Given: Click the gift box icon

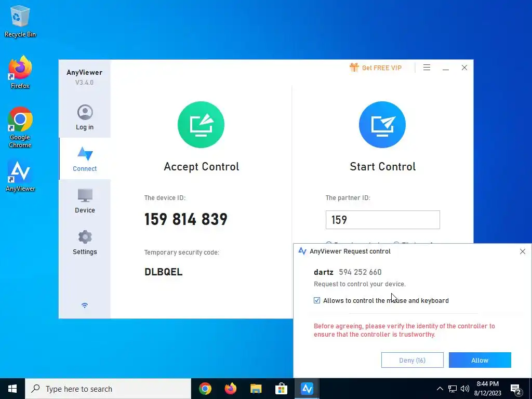Looking at the screenshot, I should 354,67.
